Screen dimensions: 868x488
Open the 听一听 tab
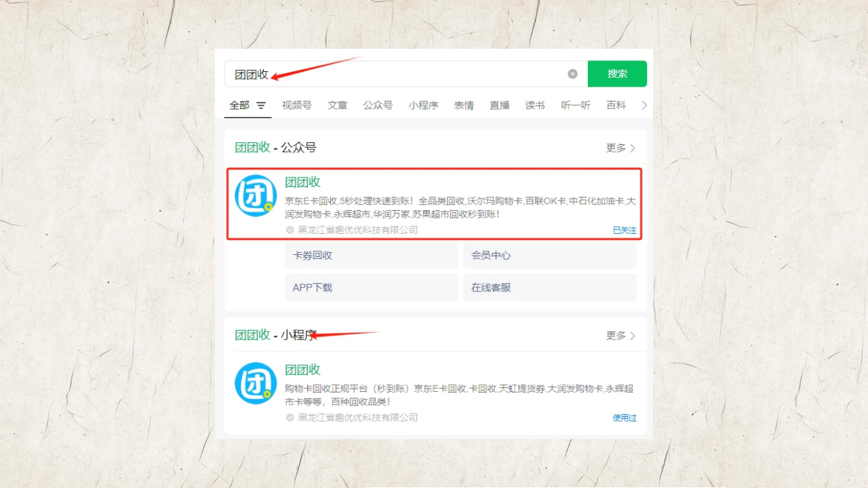point(576,105)
